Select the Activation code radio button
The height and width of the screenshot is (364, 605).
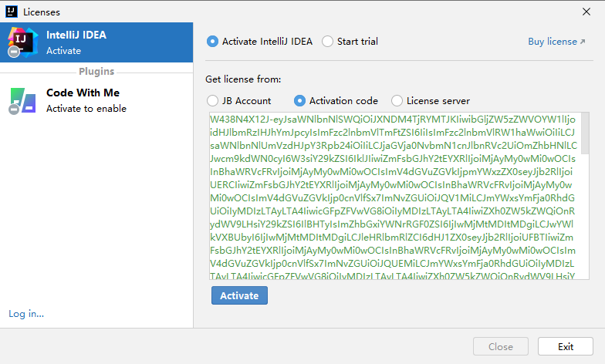pos(301,100)
